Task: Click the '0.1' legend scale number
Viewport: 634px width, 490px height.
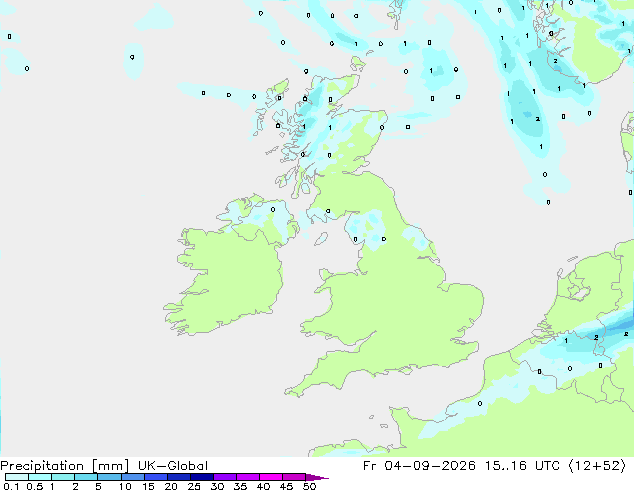Action: [x=11, y=486]
